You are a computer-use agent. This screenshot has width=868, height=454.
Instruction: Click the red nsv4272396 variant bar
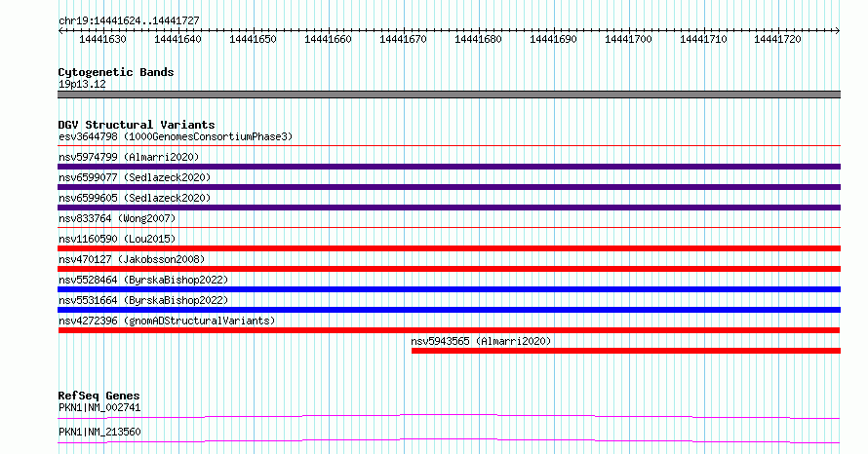449,330
